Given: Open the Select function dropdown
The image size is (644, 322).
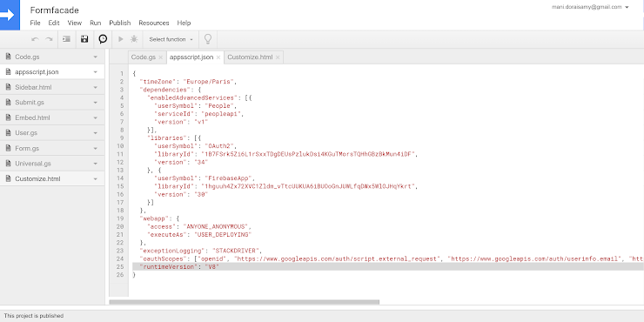Looking at the screenshot, I should 171,39.
